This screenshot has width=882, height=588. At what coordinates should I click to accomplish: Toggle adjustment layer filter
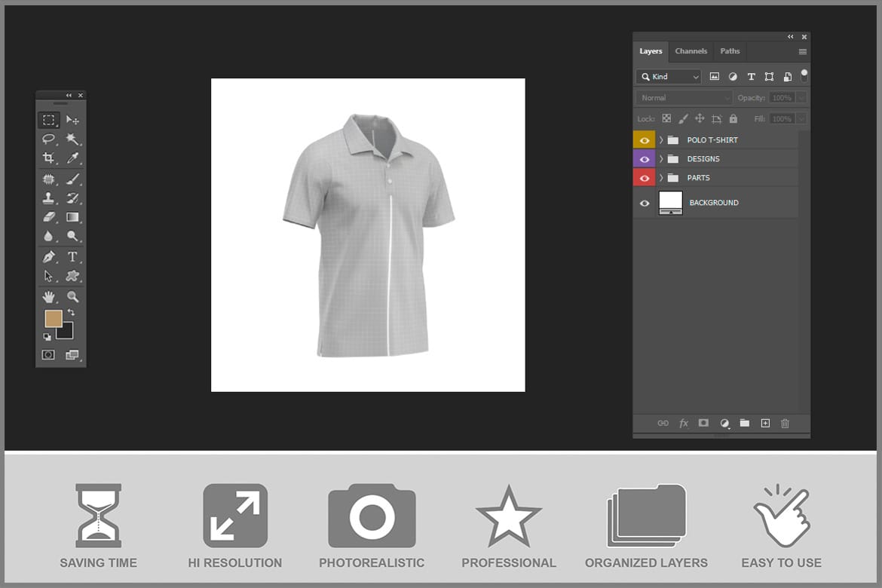733,77
